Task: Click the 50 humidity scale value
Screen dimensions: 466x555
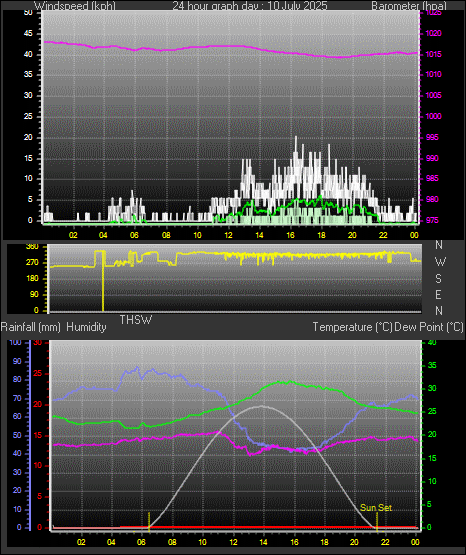Action: tap(17, 435)
